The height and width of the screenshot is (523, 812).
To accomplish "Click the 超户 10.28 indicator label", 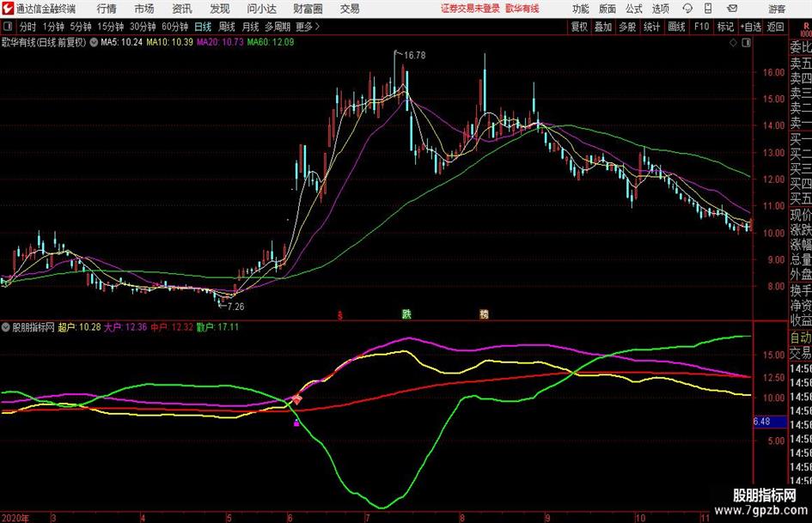I will (x=79, y=327).
